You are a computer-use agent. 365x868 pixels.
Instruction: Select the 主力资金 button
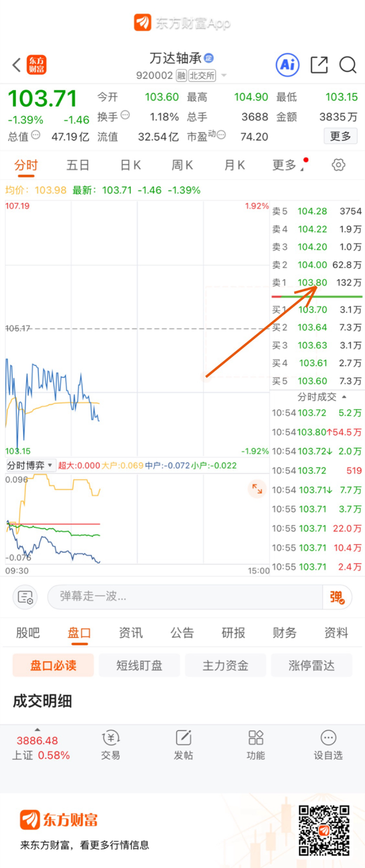pos(225,665)
